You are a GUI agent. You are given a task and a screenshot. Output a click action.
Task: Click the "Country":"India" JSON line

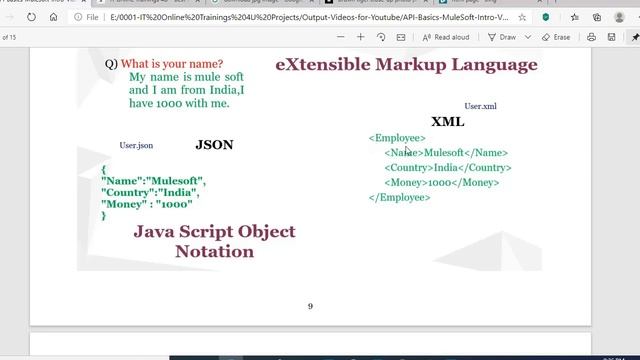(150, 192)
